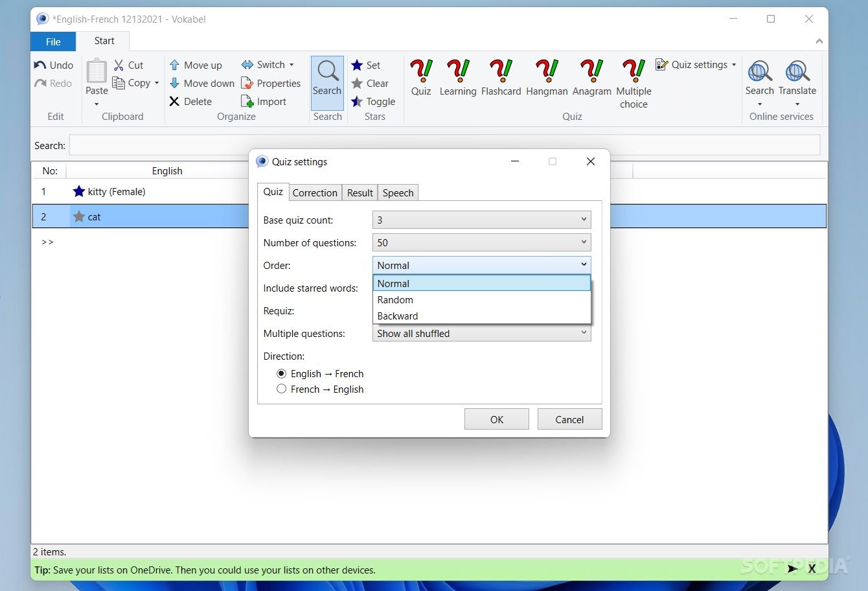Cut the selected word entry
868x591 pixels.
(x=129, y=65)
